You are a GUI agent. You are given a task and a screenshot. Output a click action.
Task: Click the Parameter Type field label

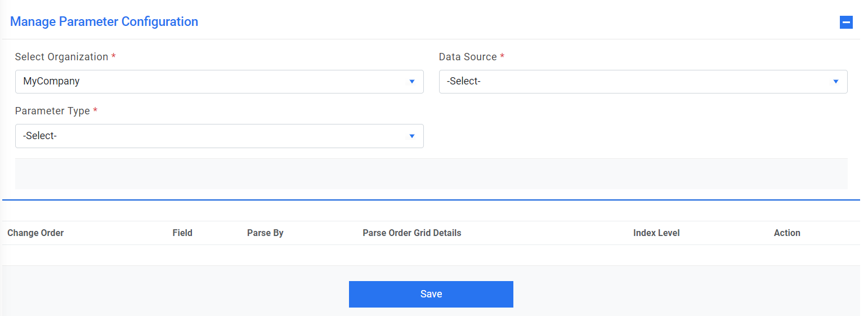52,111
